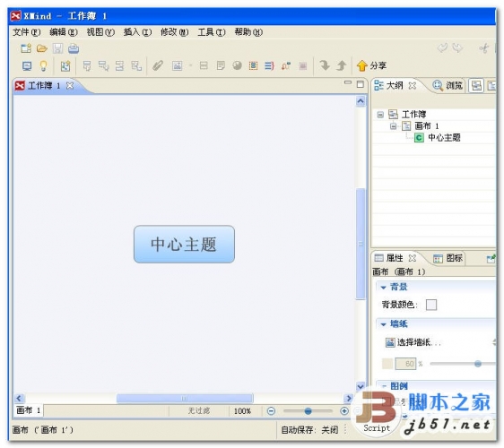Click the redo icon
The width and height of the screenshot is (504, 448).
pyautogui.click(x=457, y=48)
